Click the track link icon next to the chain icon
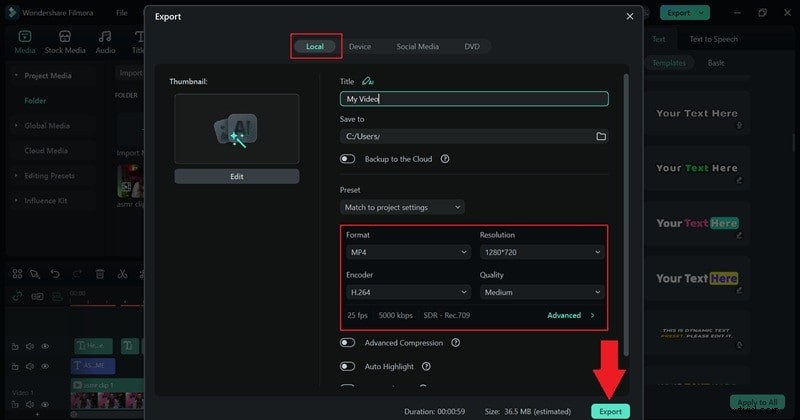Viewport: 800px width, 420px height. pyautogui.click(x=37, y=297)
